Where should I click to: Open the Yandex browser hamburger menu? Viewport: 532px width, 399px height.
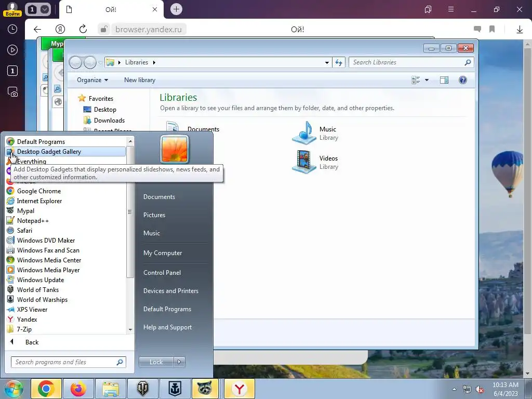tap(451, 9)
